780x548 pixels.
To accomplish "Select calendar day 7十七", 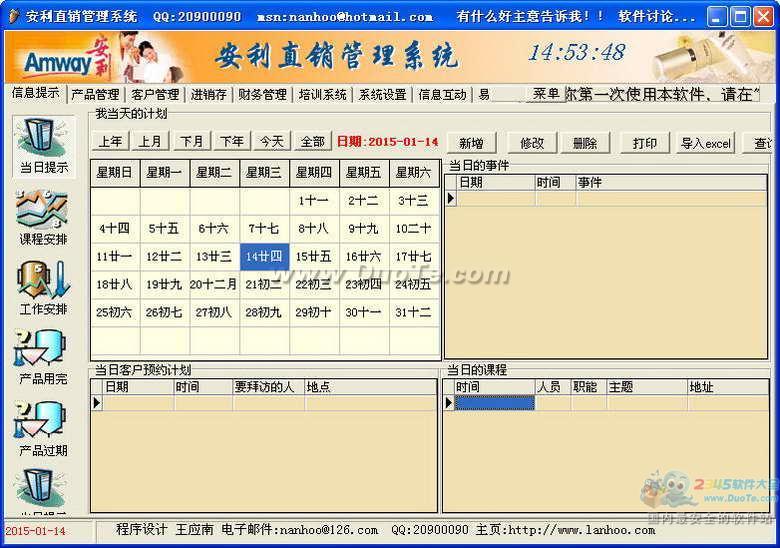I will click(264, 229).
